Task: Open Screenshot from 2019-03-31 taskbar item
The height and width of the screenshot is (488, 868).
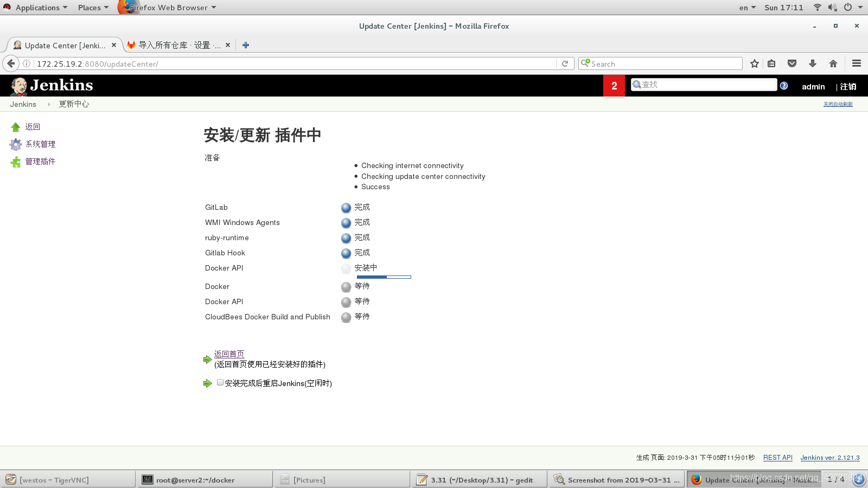Action: click(x=617, y=480)
